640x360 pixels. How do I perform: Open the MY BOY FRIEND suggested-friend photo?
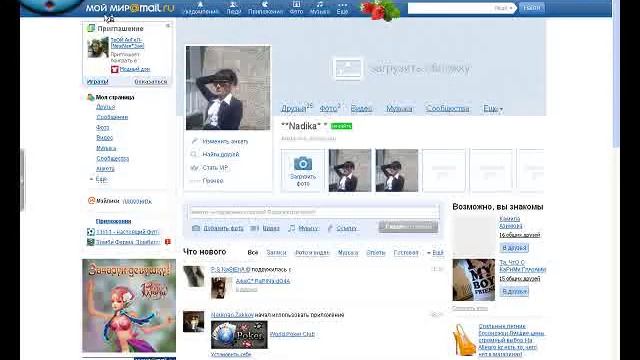coord(473,280)
